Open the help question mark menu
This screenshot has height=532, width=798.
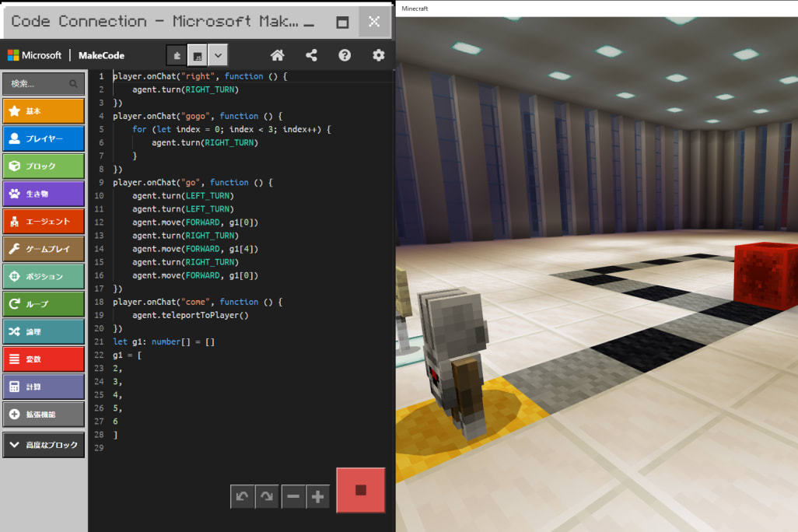(x=345, y=55)
